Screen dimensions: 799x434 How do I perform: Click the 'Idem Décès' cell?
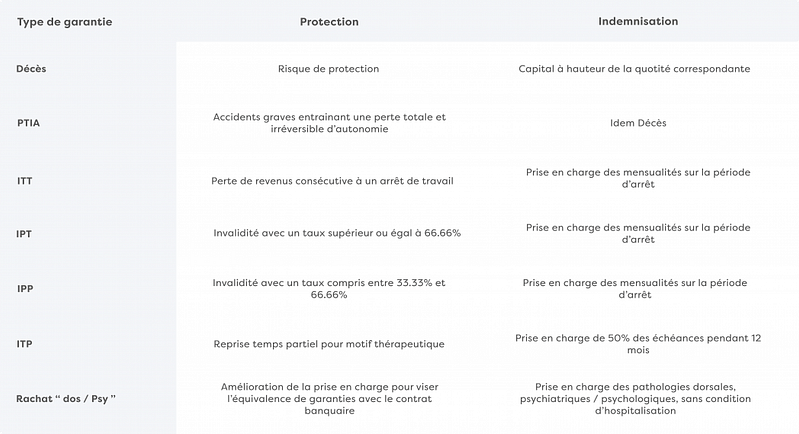tap(638, 123)
